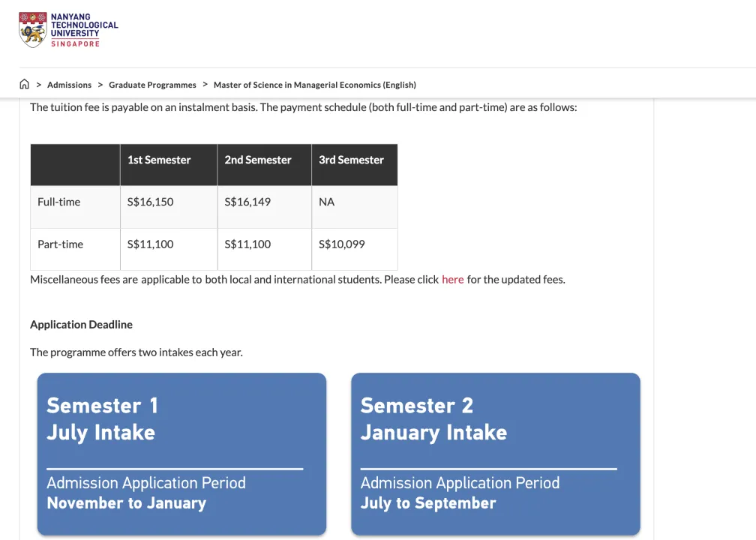Click the S$10,099 fee cell

[342, 244]
